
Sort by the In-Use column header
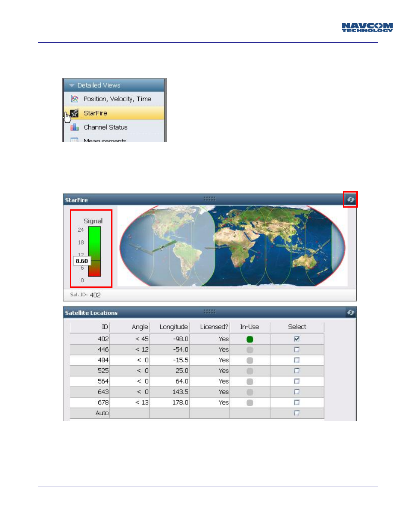coord(250,327)
